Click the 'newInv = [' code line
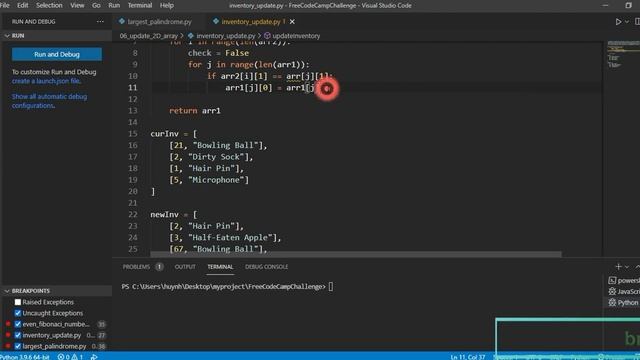Screen dimensions: 640x360 pos(173,214)
